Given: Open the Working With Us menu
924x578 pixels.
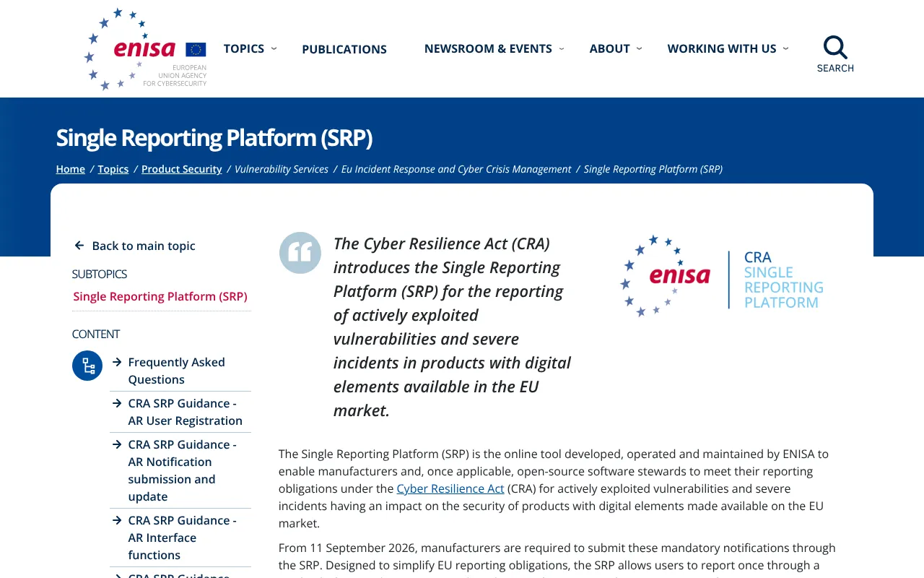Looking at the screenshot, I should tap(722, 48).
